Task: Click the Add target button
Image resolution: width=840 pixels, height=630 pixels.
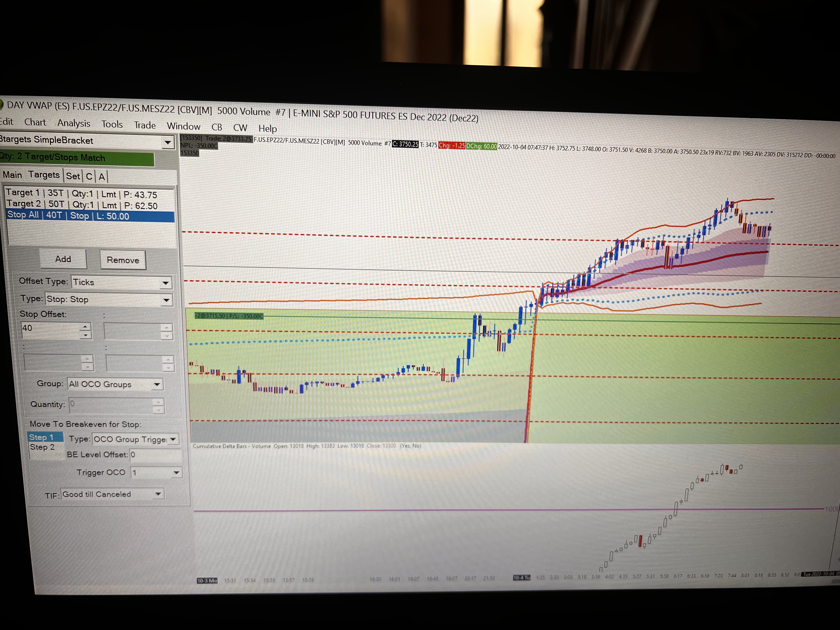Action: coord(63,259)
